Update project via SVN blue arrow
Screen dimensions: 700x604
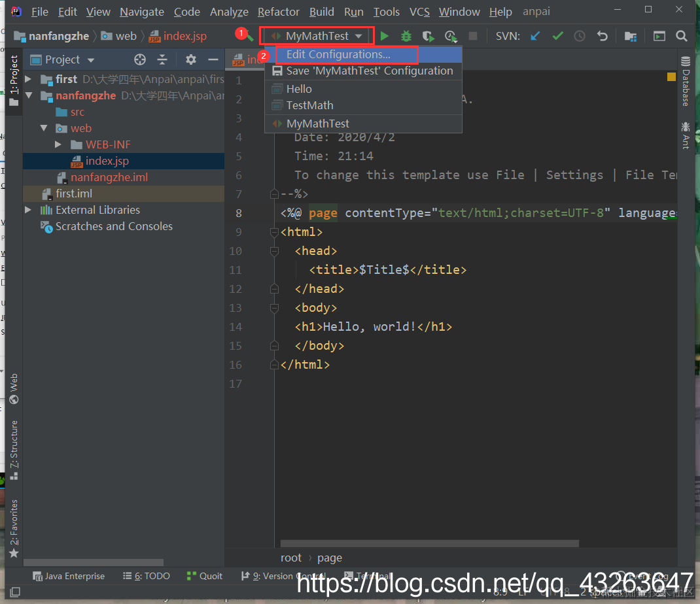(x=535, y=36)
